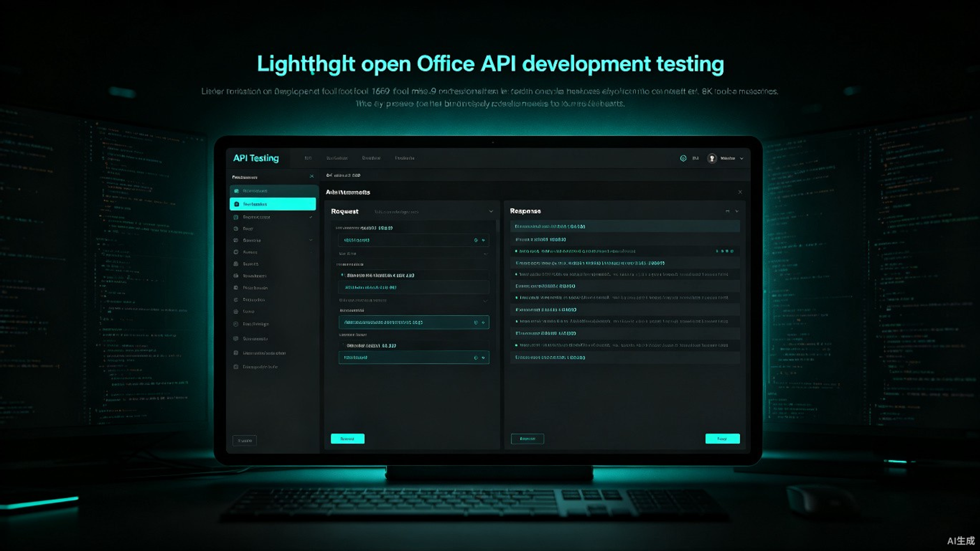Click the cyan button below Request panel
This screenshot has width=980, height=551.
[348, 439]
